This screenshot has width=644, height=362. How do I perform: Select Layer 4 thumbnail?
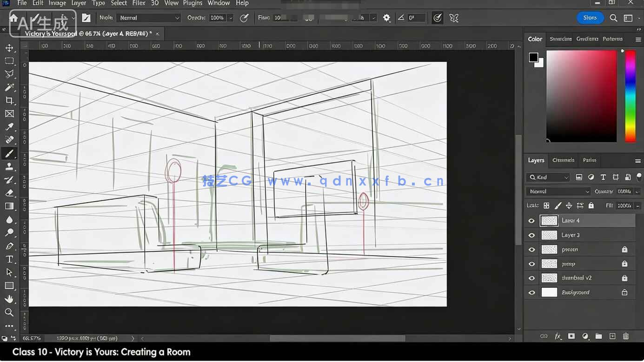(549, 221)
